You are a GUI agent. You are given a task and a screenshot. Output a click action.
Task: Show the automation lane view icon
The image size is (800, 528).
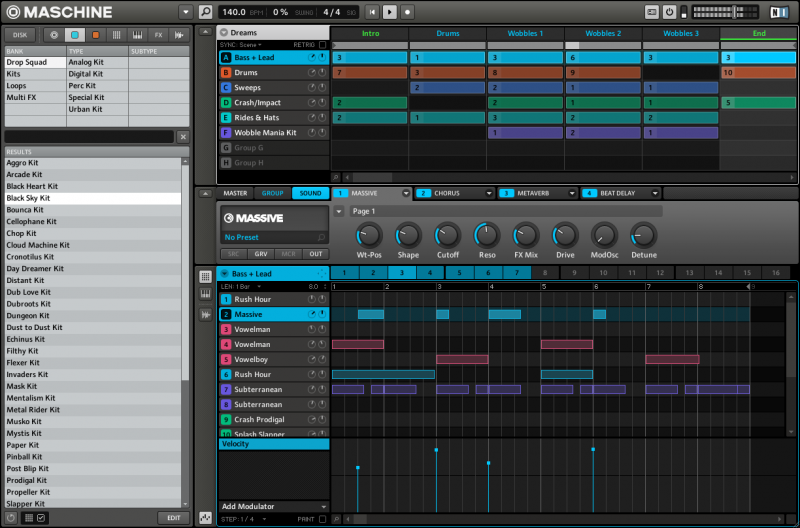(x=205, y=518)
